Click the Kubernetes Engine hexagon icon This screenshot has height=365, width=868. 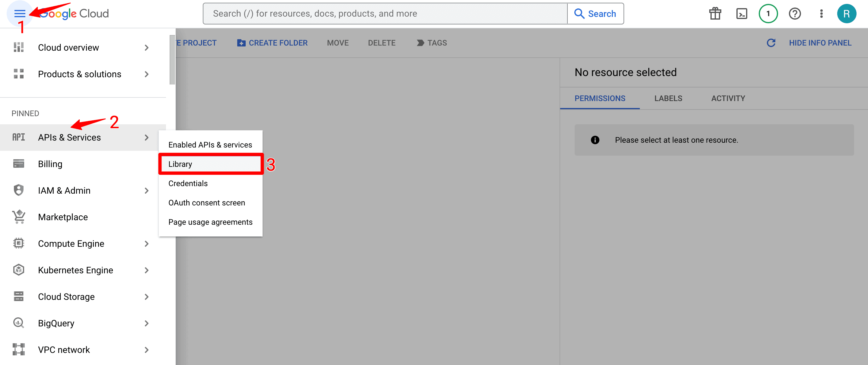[x=18, y=270]
